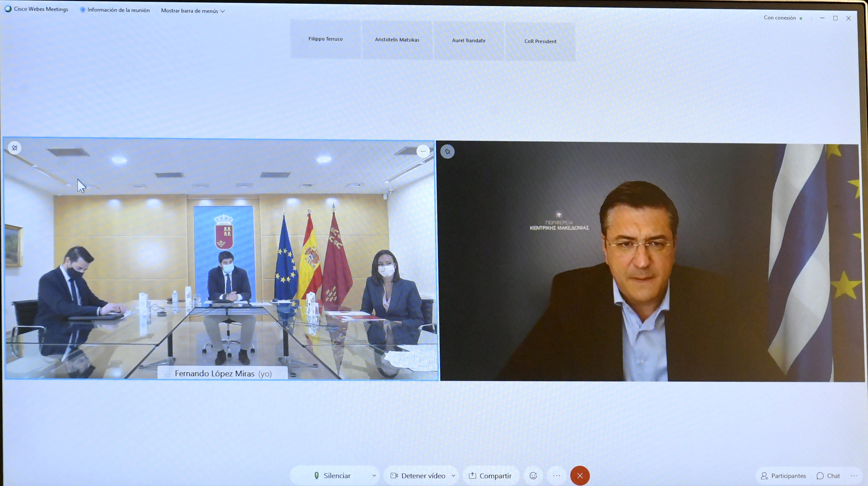This screenshot has height=486, width=868.
Task: Stop camera with Detener vídeo
Action: 418,475
